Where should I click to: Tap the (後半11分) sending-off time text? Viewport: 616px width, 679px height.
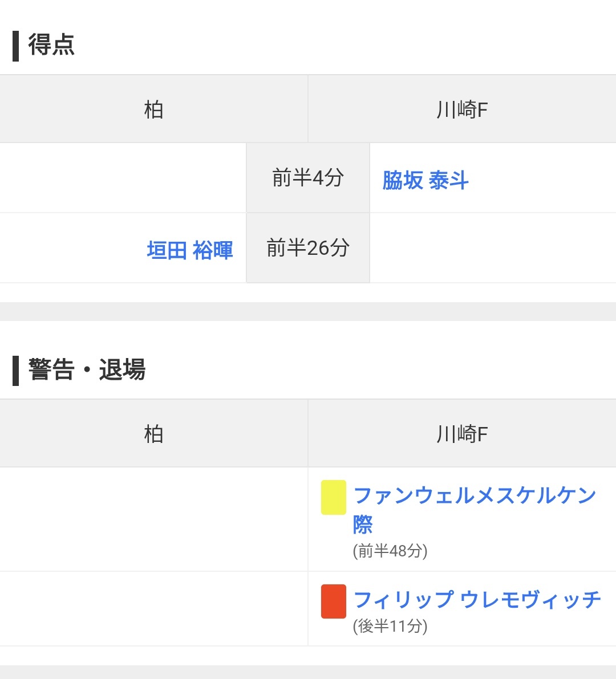390,626
